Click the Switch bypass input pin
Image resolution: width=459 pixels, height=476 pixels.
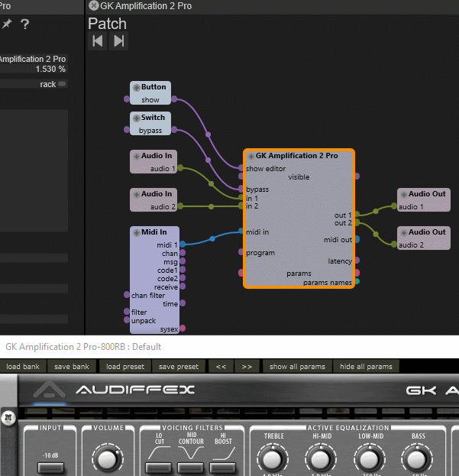tap(127, 130)
